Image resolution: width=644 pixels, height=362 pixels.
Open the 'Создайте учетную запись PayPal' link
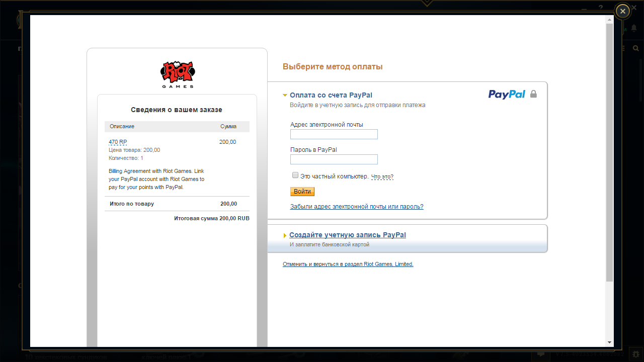(348, 235)
